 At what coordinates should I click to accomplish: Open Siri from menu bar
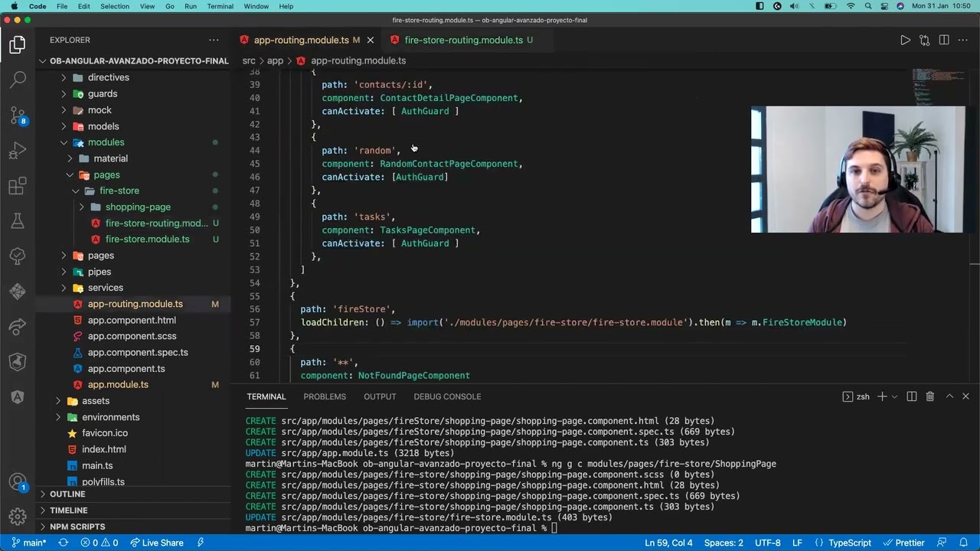[900, 6]
